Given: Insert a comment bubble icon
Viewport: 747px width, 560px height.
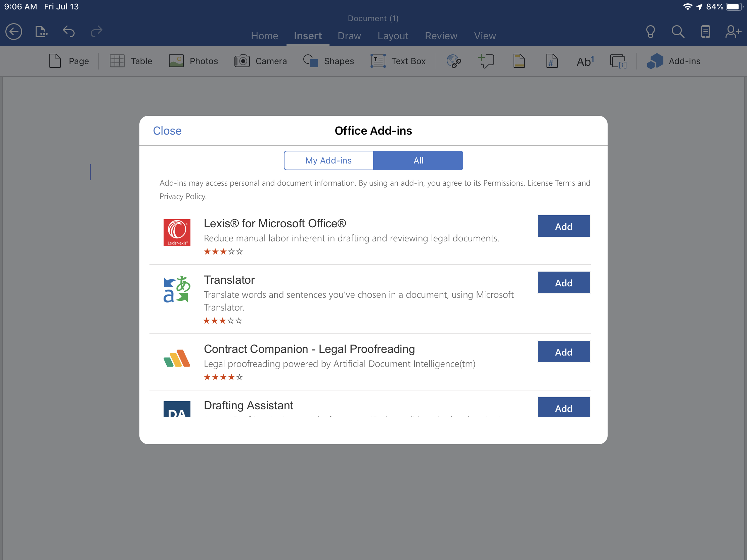Looking at the screenshot, I should click(486, 61).
